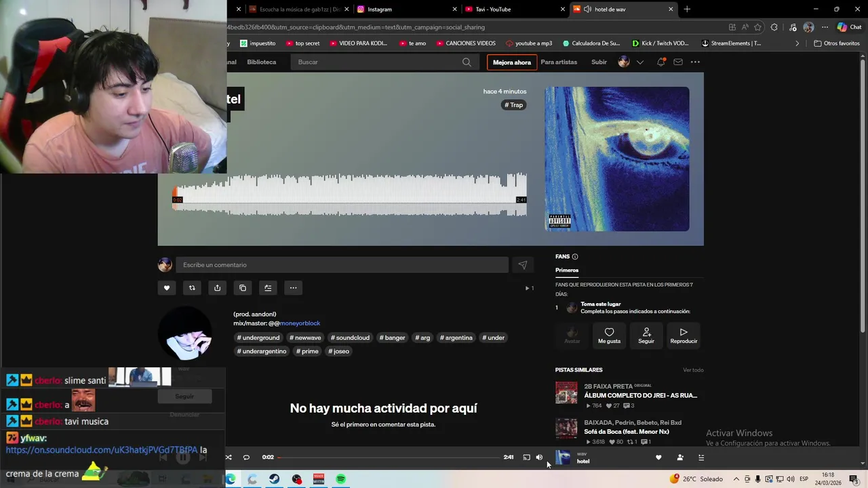Click the FANS info icon
Viewport: 868px width, 488px height.
575,257
